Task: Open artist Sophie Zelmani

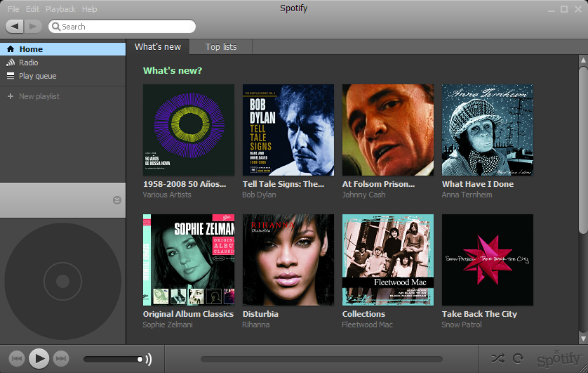Action: pyautogui.click(x=168, y=325)
